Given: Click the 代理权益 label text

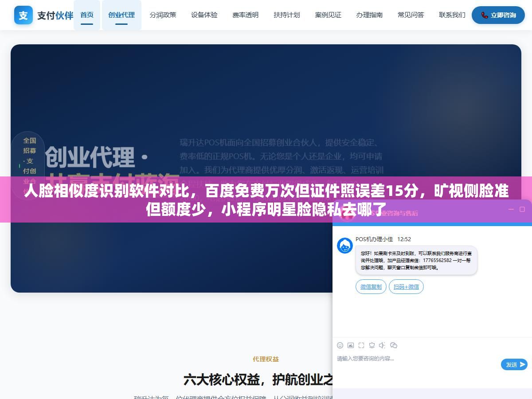Looking at the screenshot, I should [x=266, y=359].
